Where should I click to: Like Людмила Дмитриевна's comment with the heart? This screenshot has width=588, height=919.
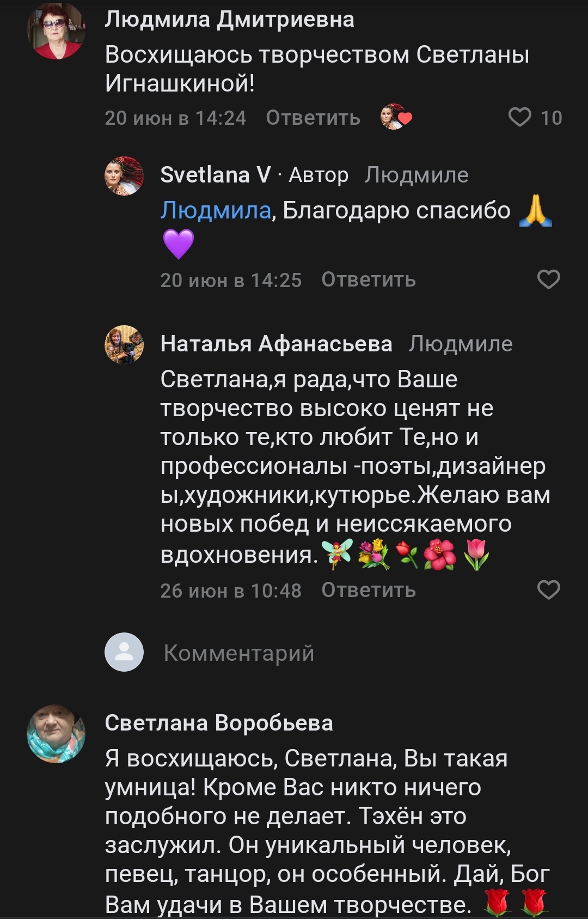pyautogui.click(x=519, y=117)
